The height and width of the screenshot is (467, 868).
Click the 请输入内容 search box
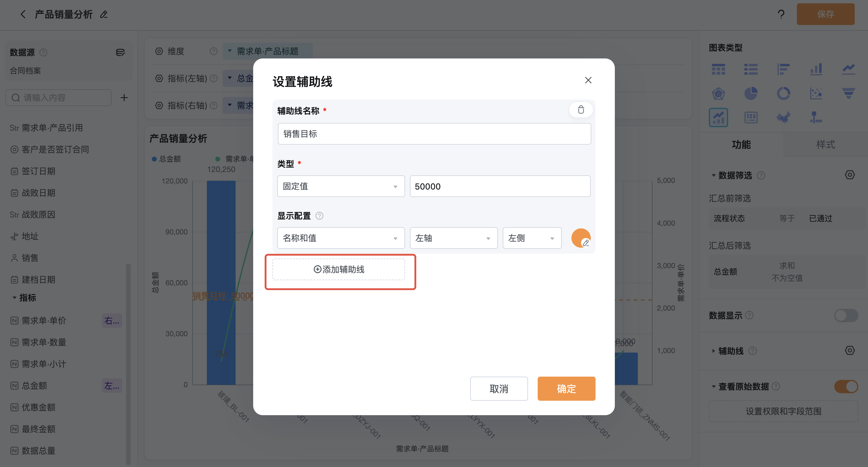pos(58,98)
